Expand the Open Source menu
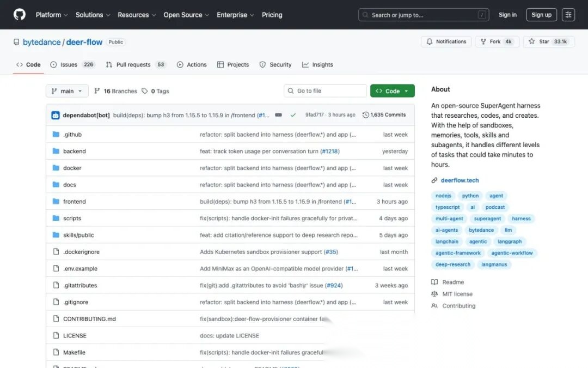This screenshot has width=588, height=368. click(186, 15)
